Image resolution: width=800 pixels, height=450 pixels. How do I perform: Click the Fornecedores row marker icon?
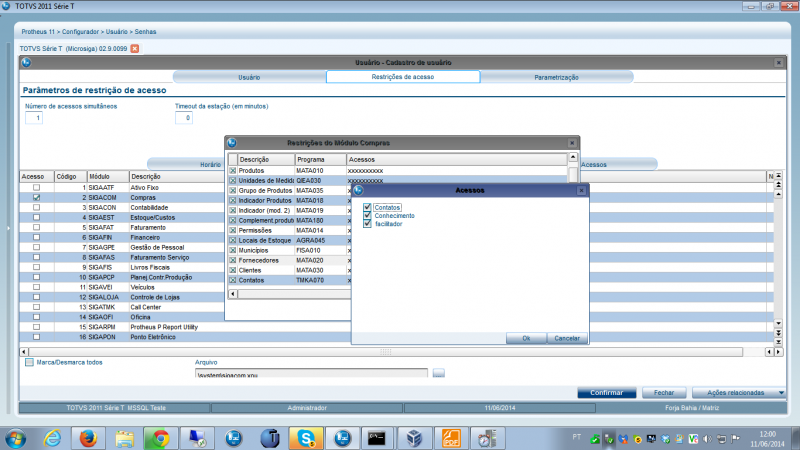(x=233, y=261)
